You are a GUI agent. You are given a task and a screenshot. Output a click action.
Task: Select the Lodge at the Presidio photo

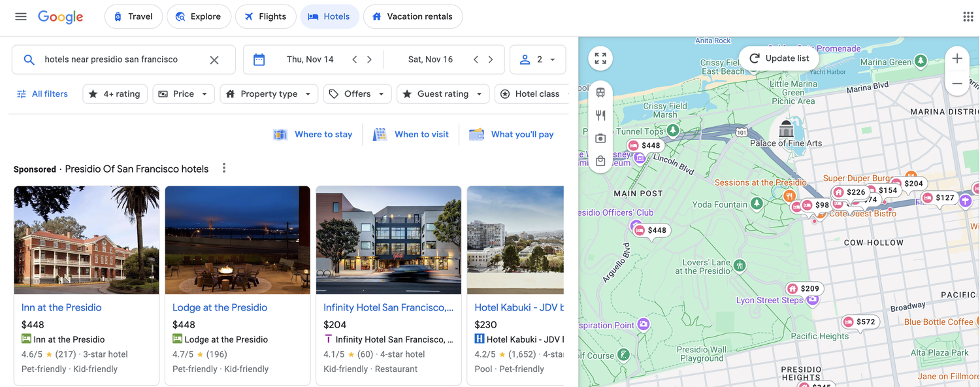point(238,240)
